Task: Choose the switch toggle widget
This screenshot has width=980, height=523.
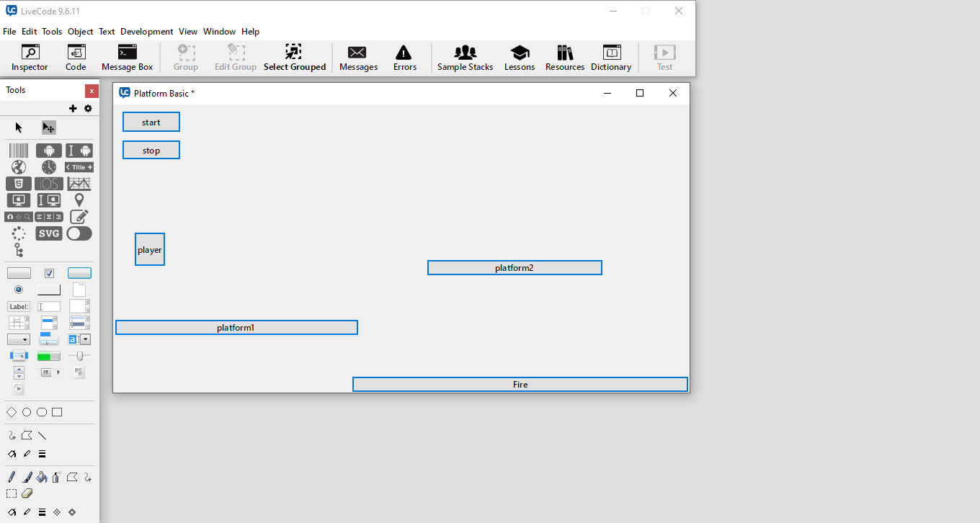Action: (79, 233)
